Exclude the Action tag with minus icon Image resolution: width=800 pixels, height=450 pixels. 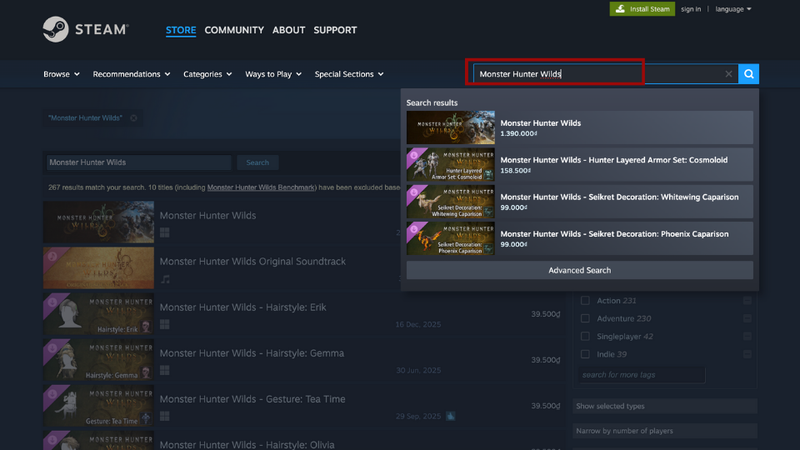click(x=747, y=301)
